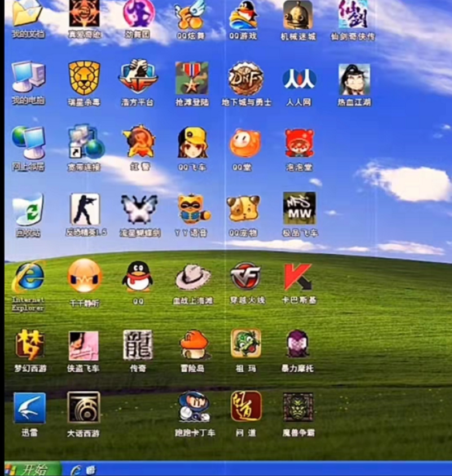Start the 传奇 game icon

138,345
